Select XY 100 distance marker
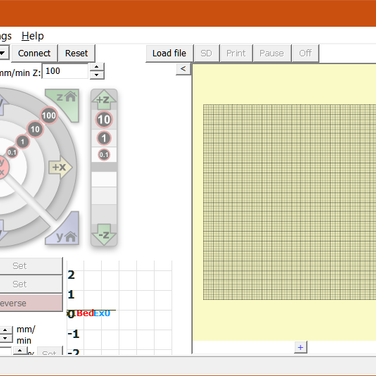This screenshot has width=376, height=376. pyautogui.click(x=49, y=116)
